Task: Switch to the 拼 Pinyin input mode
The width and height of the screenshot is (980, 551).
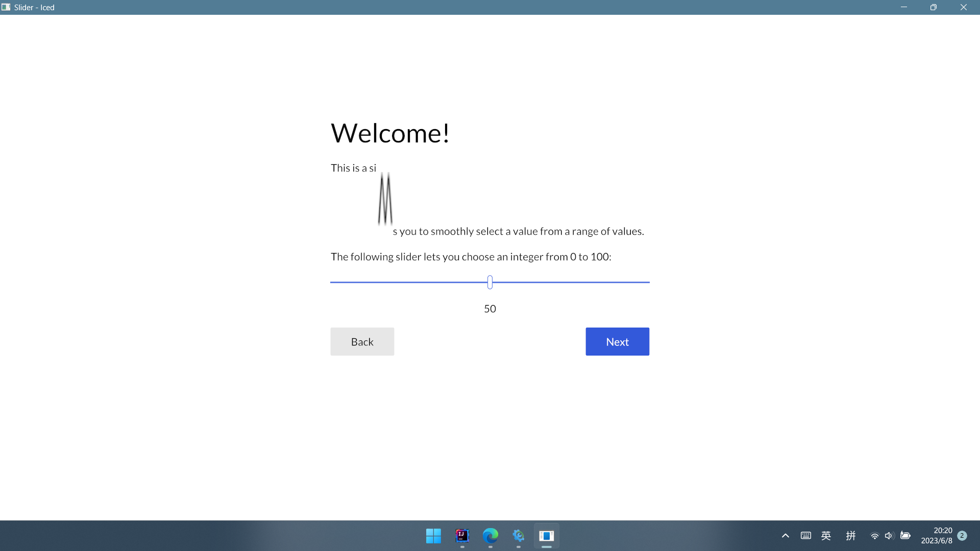Action: coord(850,536)
